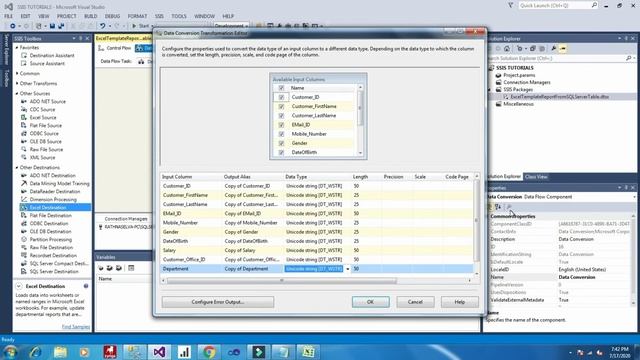Viewport: 640px width, 360px height.
Task: Select the Raw File Source icon
Action: click(24, 149)
